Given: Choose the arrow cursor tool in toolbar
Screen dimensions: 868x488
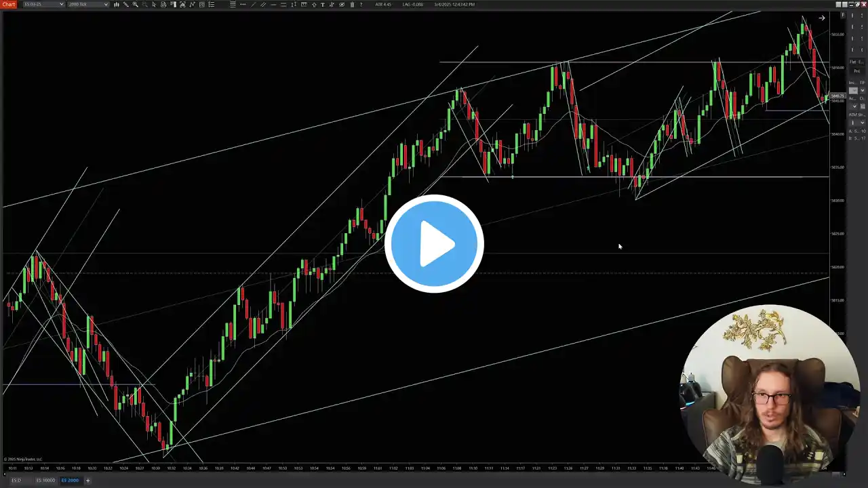Looking at the screenshot, I should pyautogui.click(x=155, y=4).
